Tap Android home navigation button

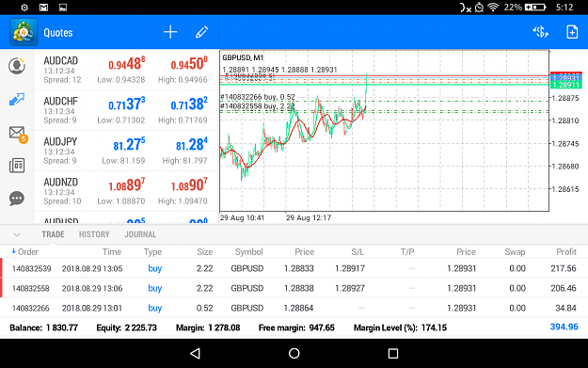pyautogui.click(x=294, y=353)
